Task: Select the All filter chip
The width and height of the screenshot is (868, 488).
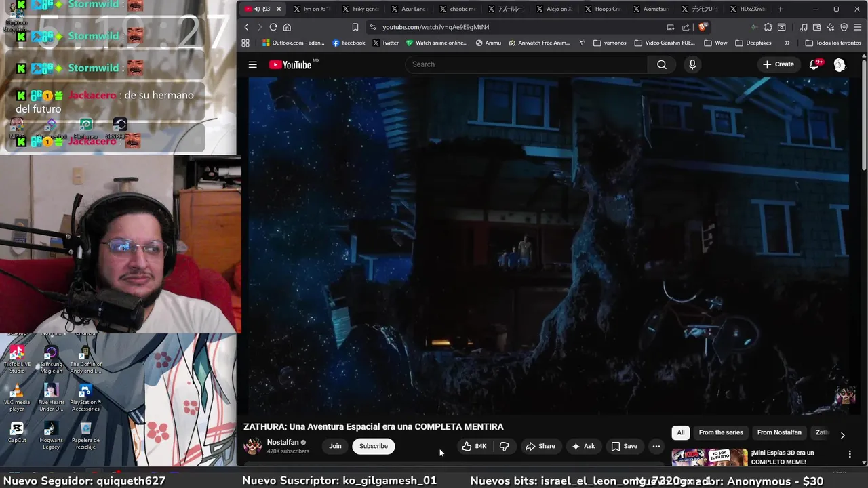Action: (680, 432)
